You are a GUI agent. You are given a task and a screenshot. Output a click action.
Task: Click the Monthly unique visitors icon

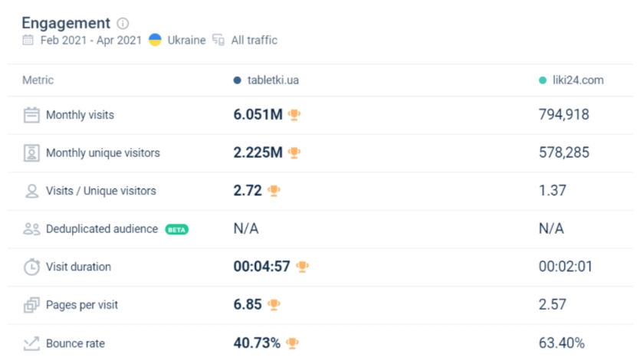[31, 152]
